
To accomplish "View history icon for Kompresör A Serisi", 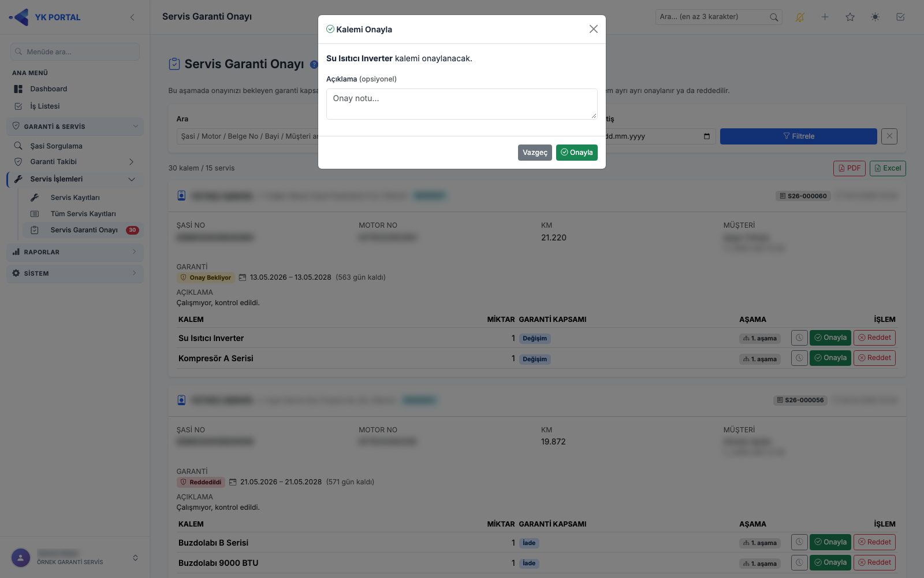I will tap(799, 358).
